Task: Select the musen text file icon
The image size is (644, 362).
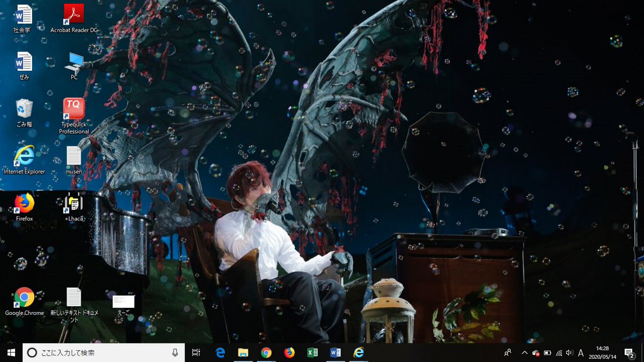Action: tap(74, 159)
